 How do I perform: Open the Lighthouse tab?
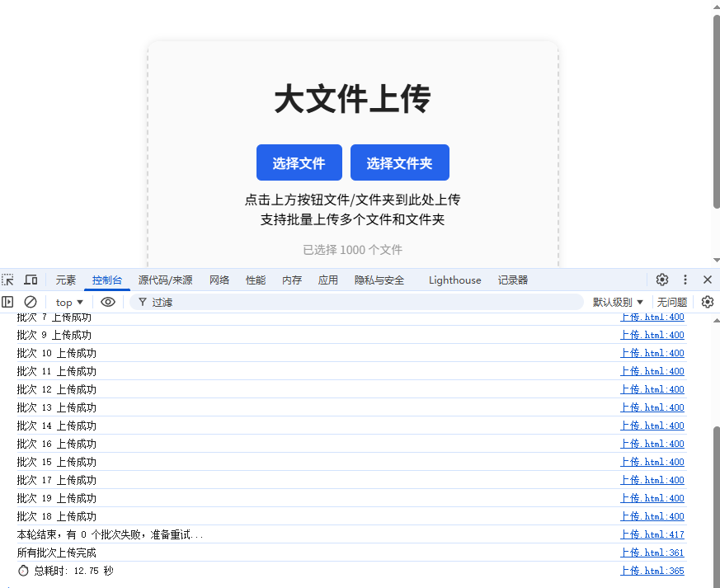click(x=454, y=280)
